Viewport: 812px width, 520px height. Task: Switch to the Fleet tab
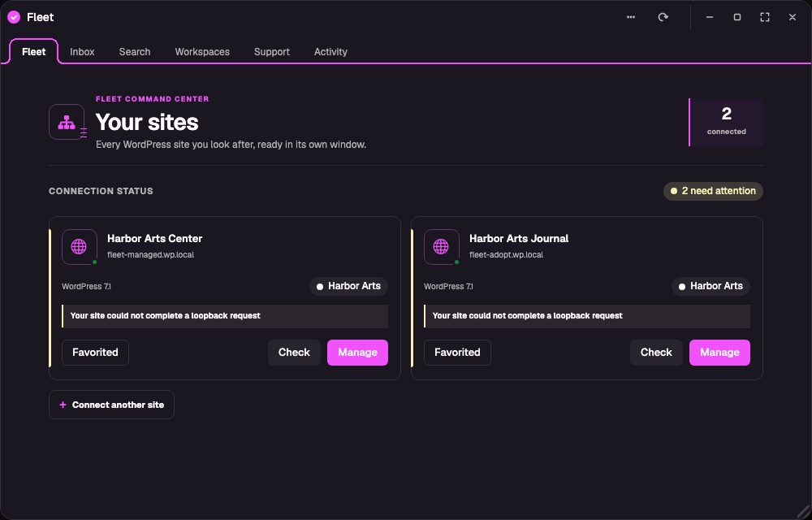tap(33, 52)
